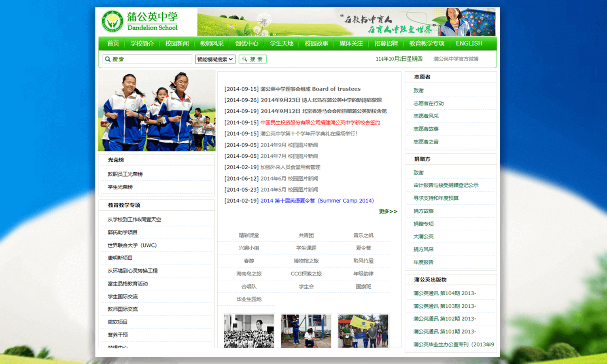This screenshot has width=607, height=364.
Task: Click the header banner with calligraphy slogan
Action: [x=346, y=22]
